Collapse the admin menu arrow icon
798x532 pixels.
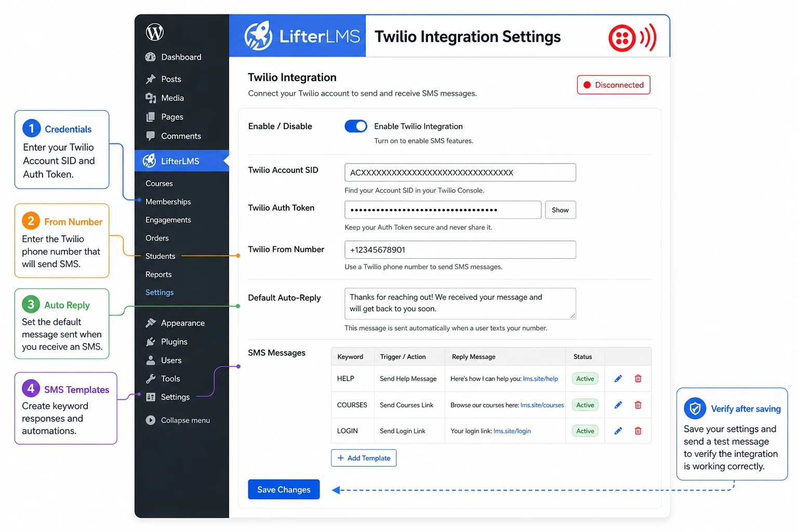pos(151,420)
